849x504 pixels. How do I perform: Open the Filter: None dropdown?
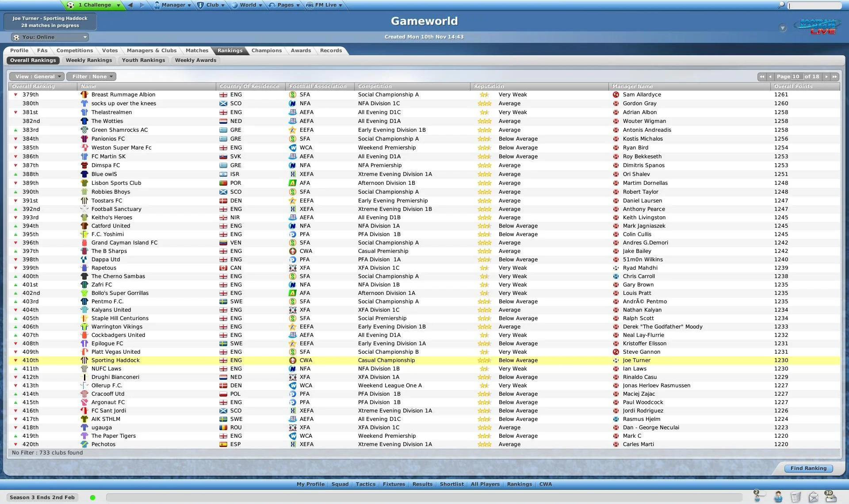pyautogui.click(x=91, y=76)
